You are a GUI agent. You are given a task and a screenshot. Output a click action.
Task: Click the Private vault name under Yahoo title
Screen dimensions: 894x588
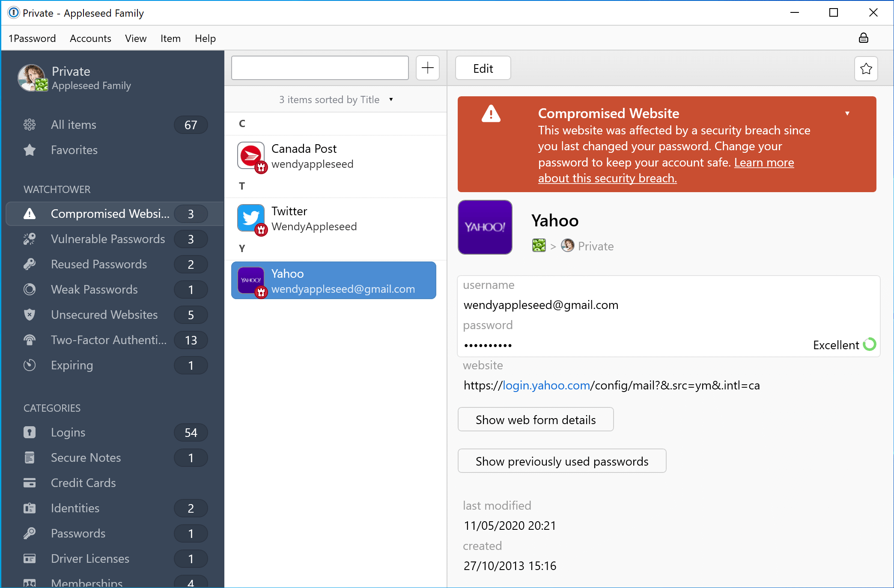[596, 246]
